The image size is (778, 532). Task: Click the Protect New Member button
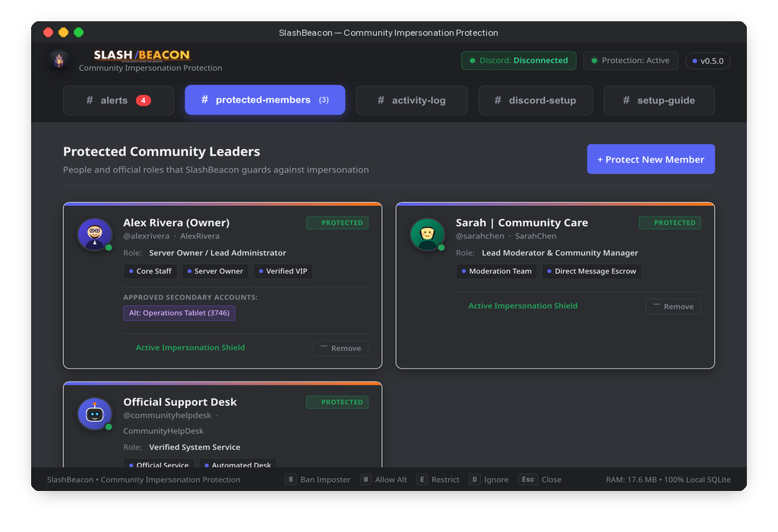click(651, 160)
